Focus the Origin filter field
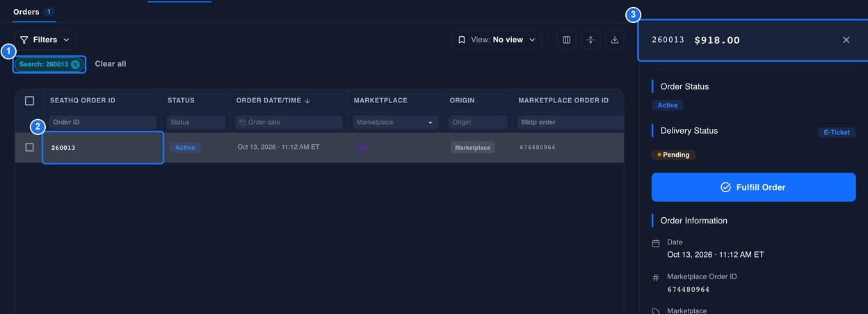The width and height of the screenshot is (868, 314). (x=478, y=123)
